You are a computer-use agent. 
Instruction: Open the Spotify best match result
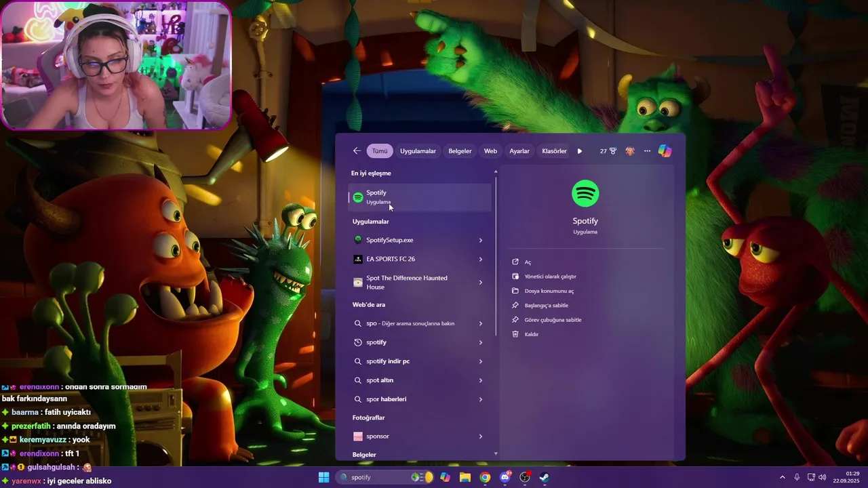[x=420, y=197]
